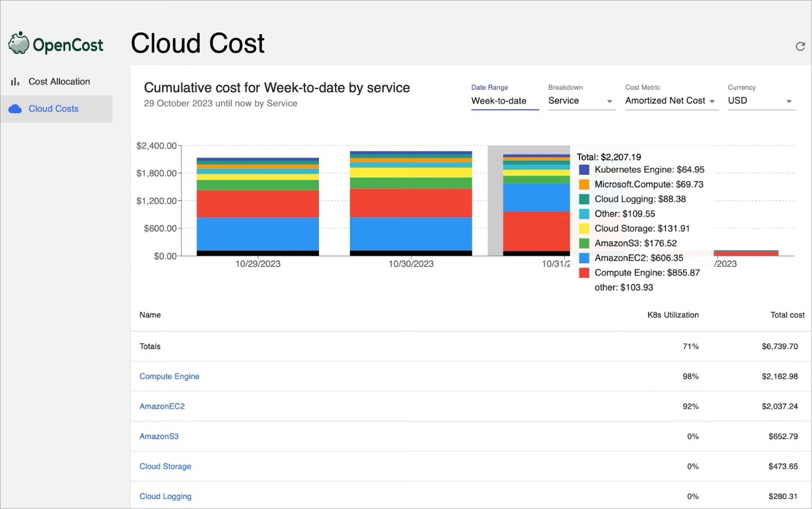Image resolution: width=812 pixels, height=509 pixels.
Task: Open the AmazonS3 link
Action: 159,436
